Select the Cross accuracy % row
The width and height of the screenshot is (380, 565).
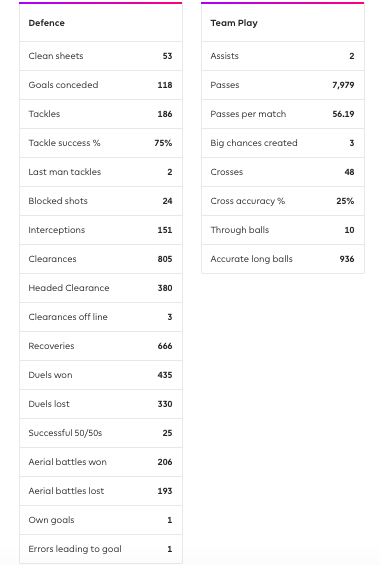click(283, 201)
